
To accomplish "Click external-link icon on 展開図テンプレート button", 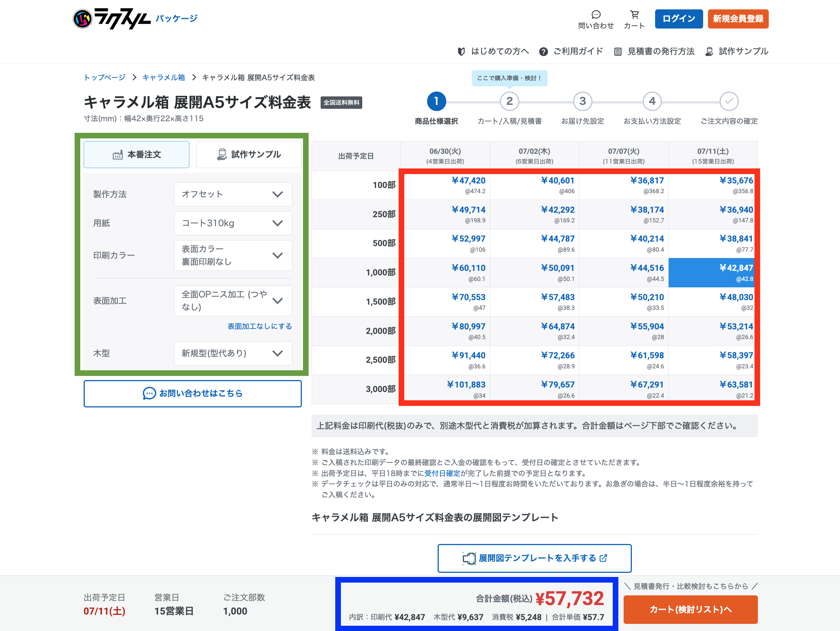I will tap(603, 558).
